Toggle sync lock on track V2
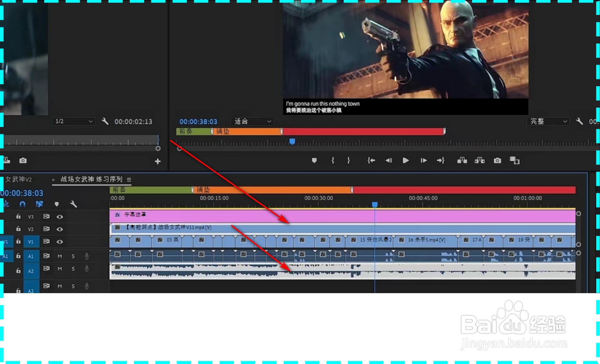This screenshot has height=364, width=600. [x=46, y=229]
